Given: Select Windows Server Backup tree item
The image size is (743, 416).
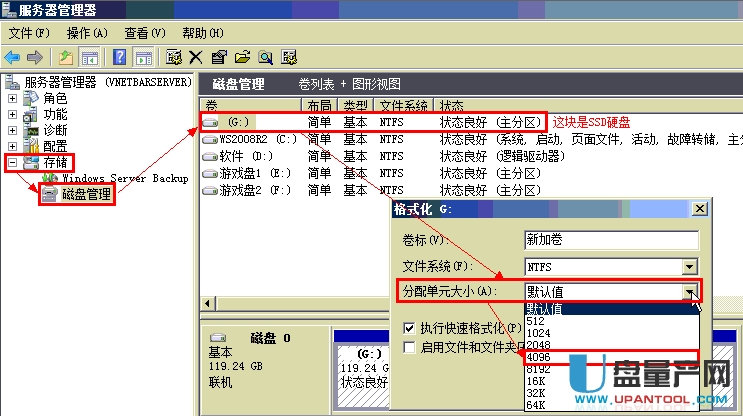Looking at the screenshot, I should [125, 178].
